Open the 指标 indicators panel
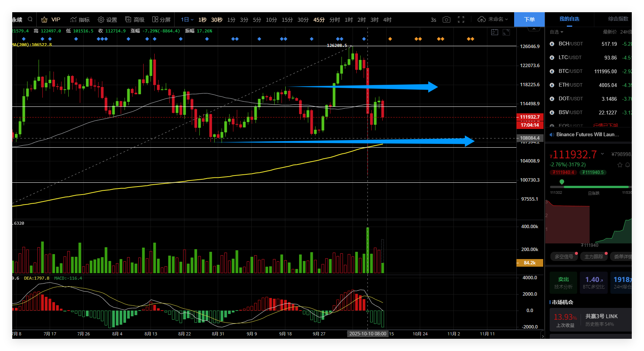 80,19
